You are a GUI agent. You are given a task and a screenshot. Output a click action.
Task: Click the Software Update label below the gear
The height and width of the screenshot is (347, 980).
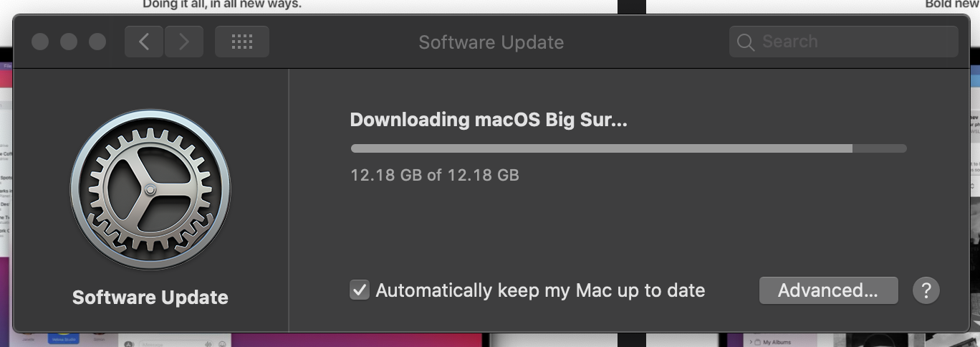coord(150,298)
